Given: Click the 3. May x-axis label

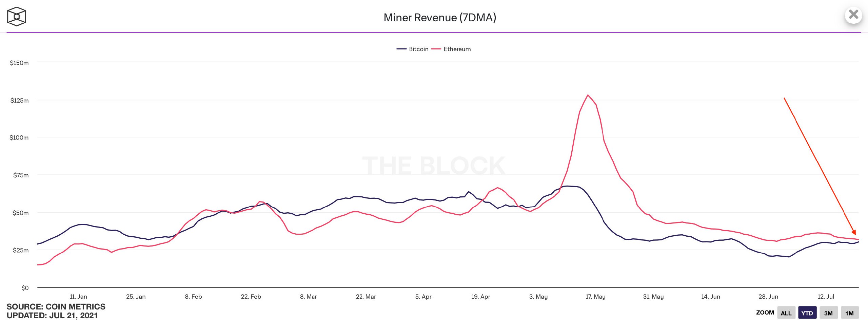Looking at the screenshot, I should click(538, 297).
